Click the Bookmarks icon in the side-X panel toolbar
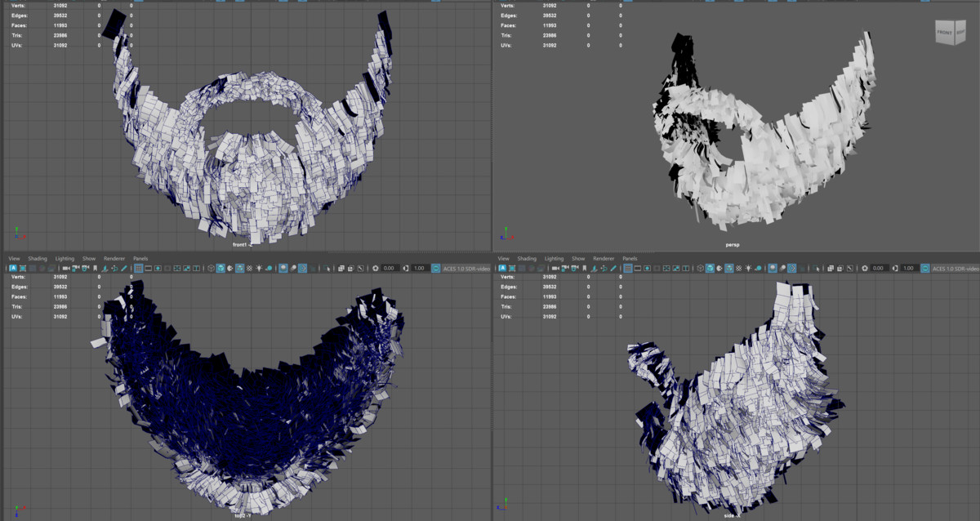The image size is (980, 521). (x=585, y=268)
